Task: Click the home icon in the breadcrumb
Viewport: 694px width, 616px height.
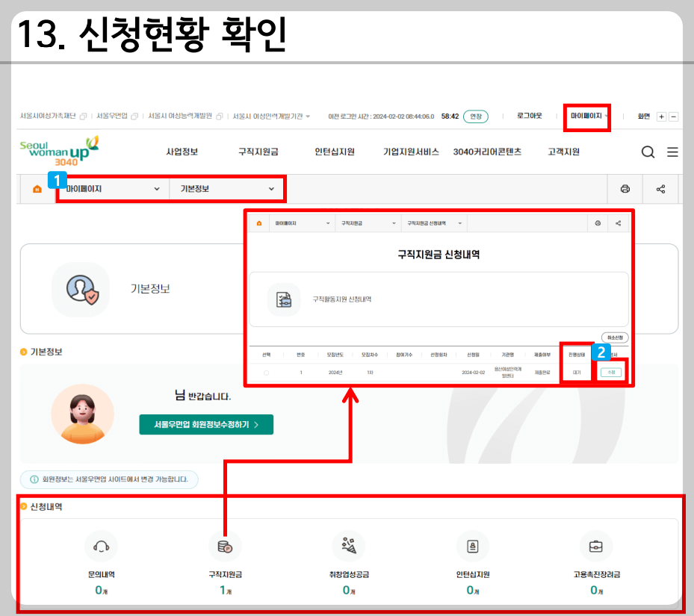Action: pos(37,189)
